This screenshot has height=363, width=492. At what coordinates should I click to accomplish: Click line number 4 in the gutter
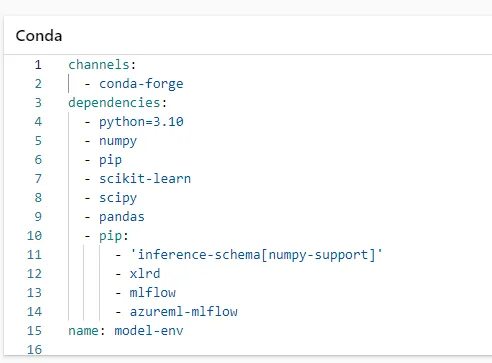coord(38,122)
